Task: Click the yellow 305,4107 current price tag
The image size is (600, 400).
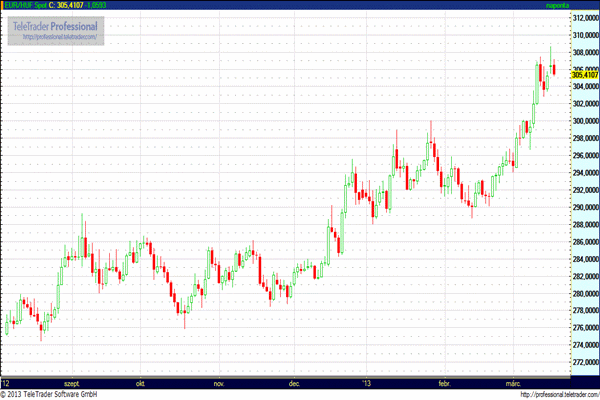Action: point(583,74)
